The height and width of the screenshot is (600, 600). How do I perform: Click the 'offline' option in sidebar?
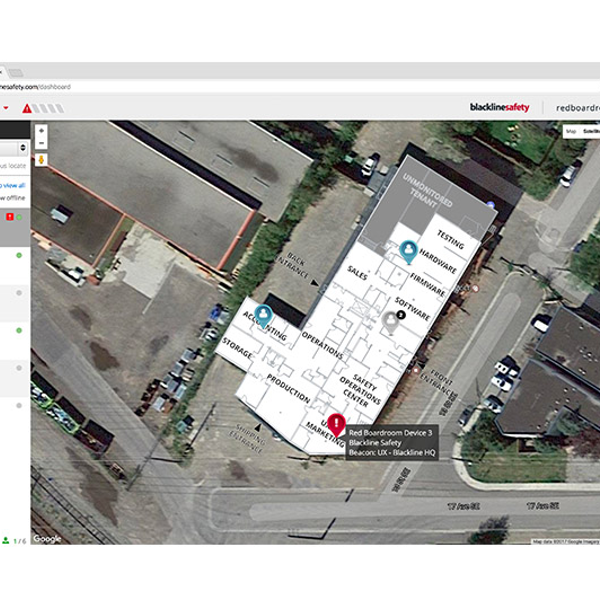point(15,198)
